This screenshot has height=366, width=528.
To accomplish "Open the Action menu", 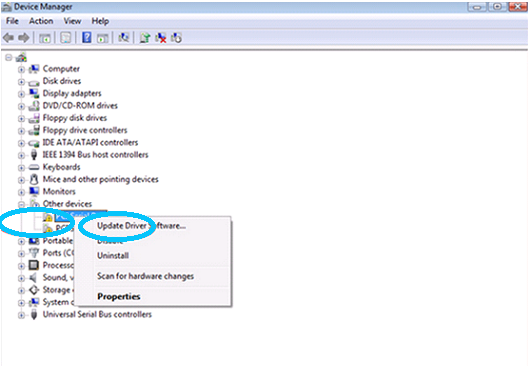I will pyautogui.click(x=41, y=21).
